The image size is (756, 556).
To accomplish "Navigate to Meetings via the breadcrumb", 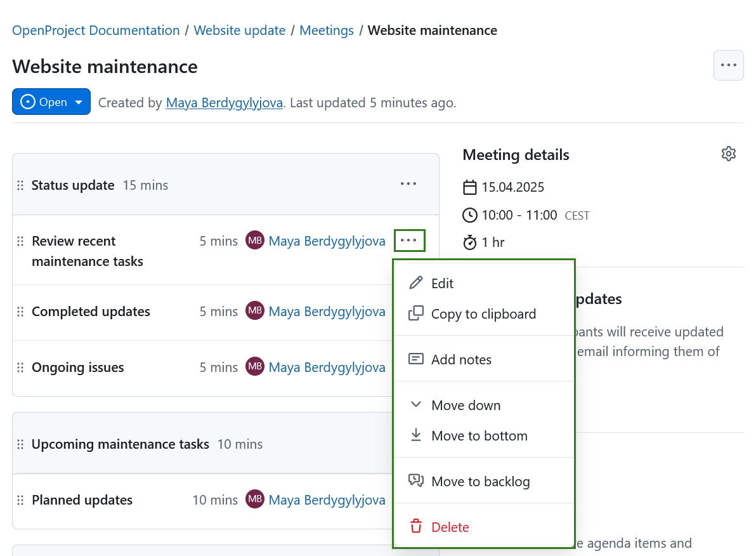I will click(x=326, y=30).
